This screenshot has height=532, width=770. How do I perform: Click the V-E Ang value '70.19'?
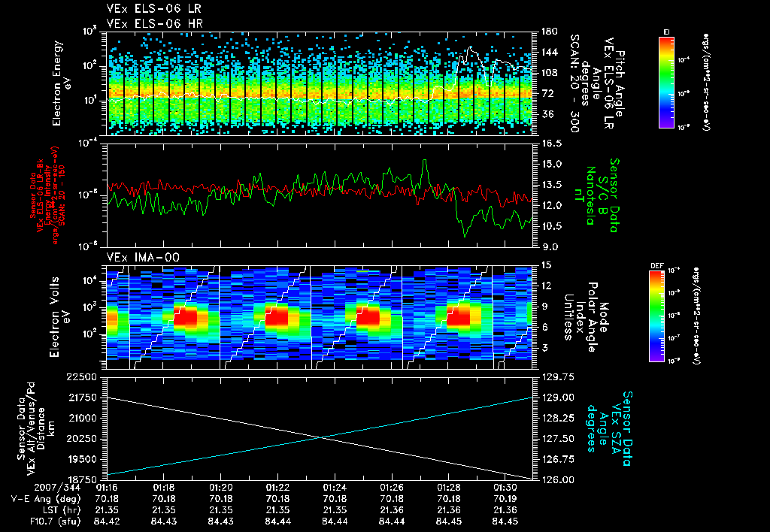(x=505, y=499)
